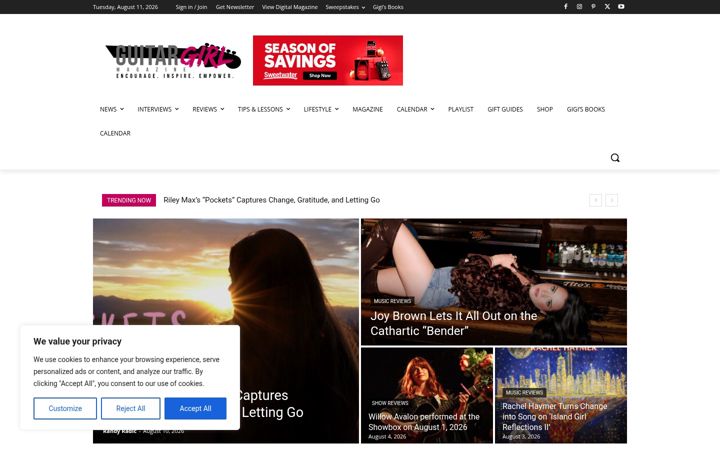Click the Customize cookie button

(65, 408)
